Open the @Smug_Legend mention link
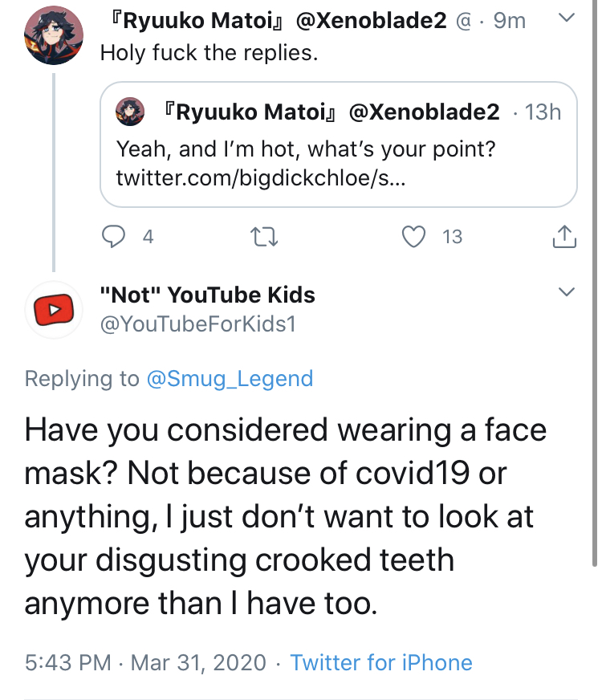Screen dimensions: 602x700 pyautogui.click(x=230, y=379)
